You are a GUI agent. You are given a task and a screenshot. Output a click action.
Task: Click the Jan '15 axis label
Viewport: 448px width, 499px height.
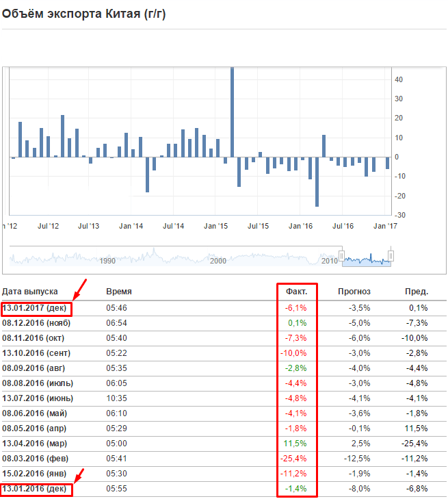[216, 225]
